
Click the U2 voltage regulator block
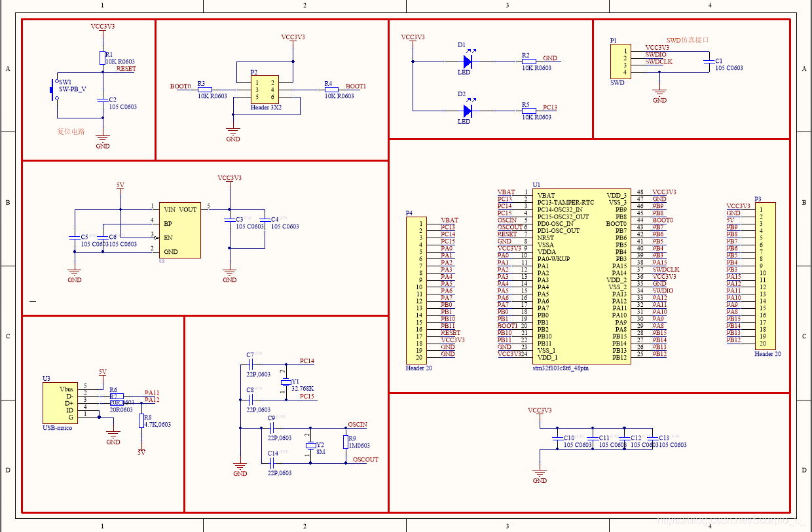tap(179, 230)
